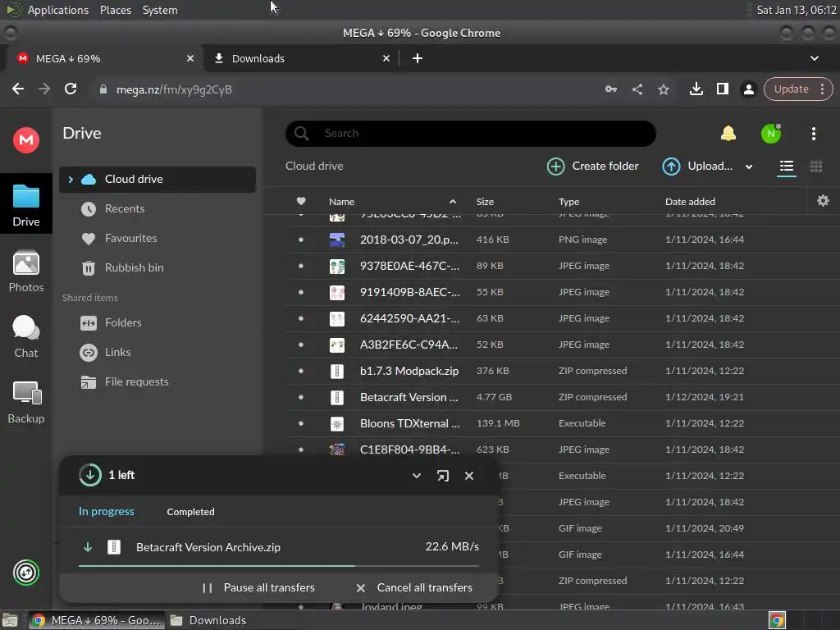The height and width of the screenshot is (630, 840).
Task: Collapse the transfers panel chevron
Action: click(x=416, y=475)
